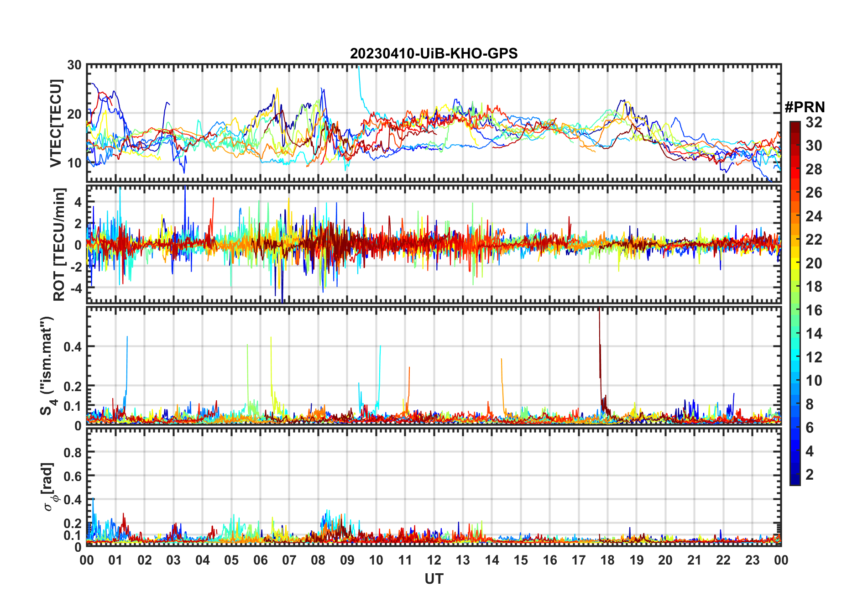Click the colorbar tick label 2
This screenshot has width=868, height=607.
(810, 475)
